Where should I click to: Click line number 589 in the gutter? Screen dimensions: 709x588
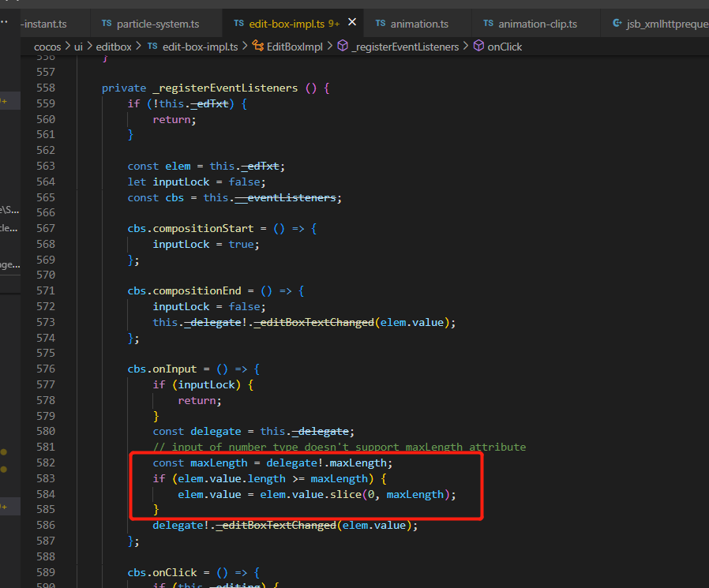[x=46, y=572]
